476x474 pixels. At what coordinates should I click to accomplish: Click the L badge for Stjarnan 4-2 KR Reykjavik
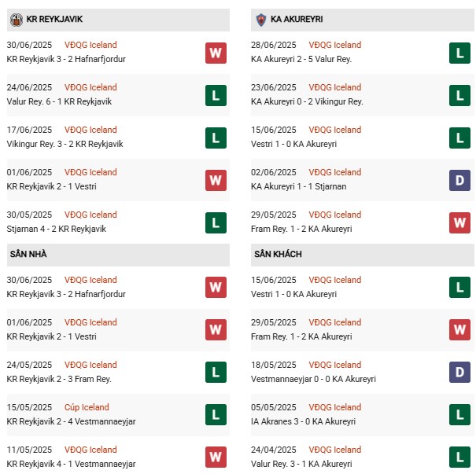pos(216,222)
